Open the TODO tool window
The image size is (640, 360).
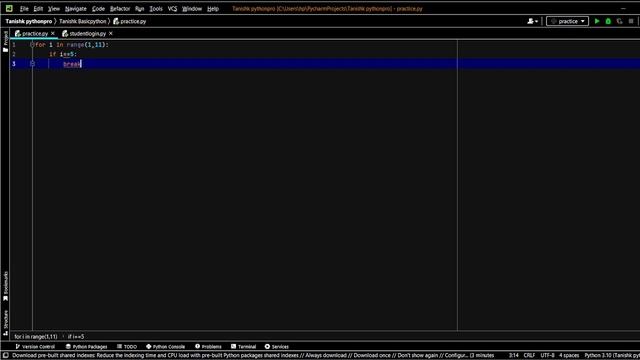pos(127,347)
